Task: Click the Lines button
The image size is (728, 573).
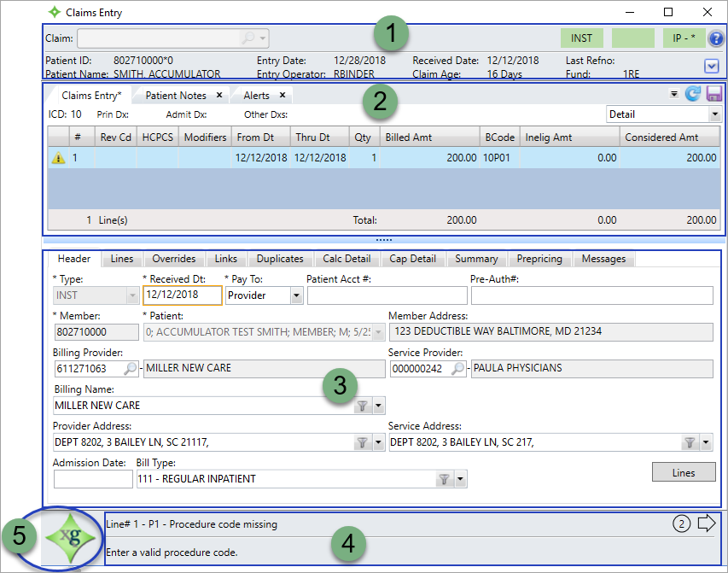Action: (x=684, y=472)
